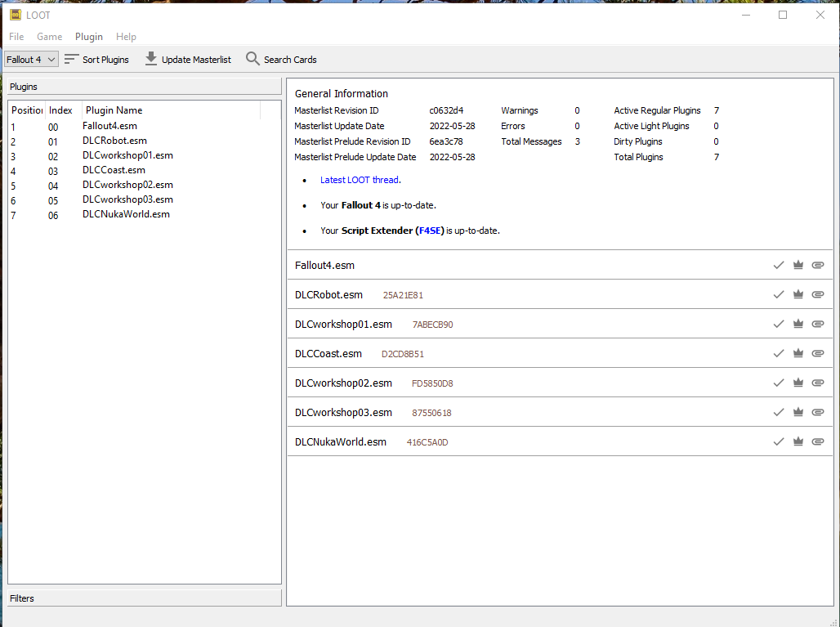This screenshot has height=627, width=840.
Task: Collapse the Plugins panel header
Action: click(x=145, y=87)
